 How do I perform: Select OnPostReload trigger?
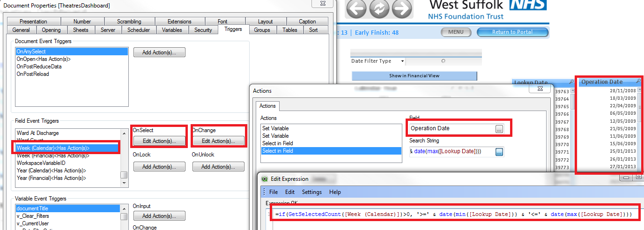point(71,74)
